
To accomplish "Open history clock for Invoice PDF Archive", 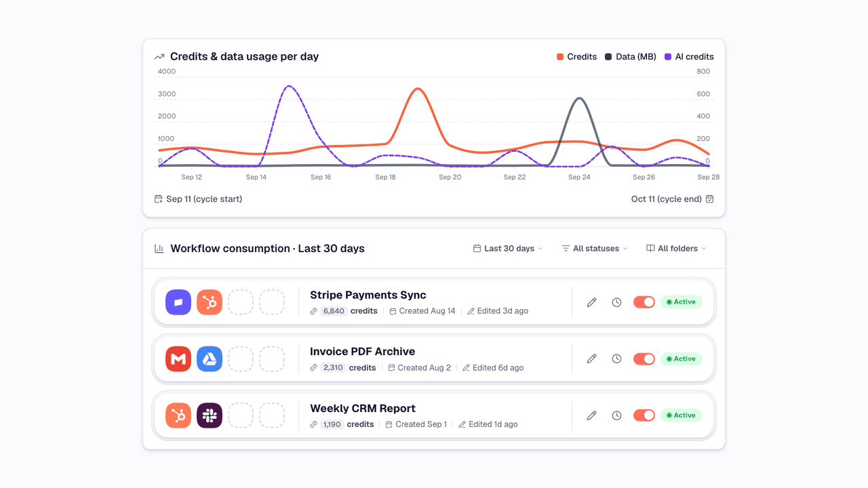I will point(616,359).
